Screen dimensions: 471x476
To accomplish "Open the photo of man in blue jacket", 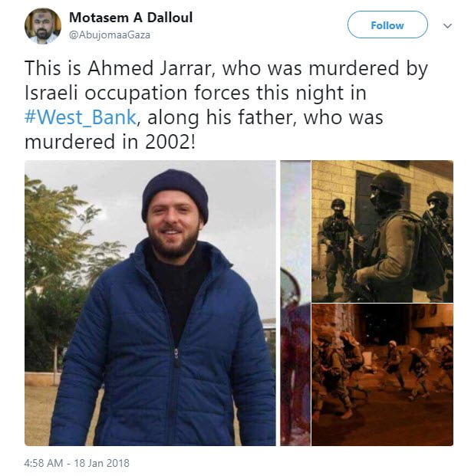I will pos(150,303).
